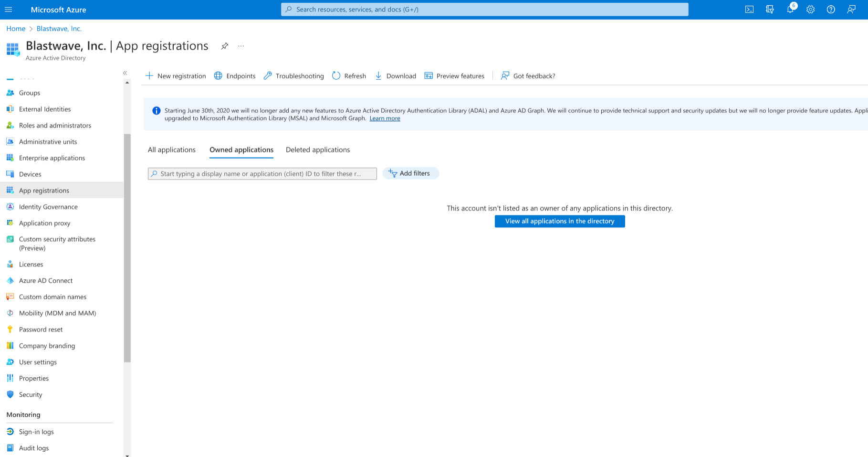Switch to the All applications tab
This screenshot has width=868, height=457.
tap(172, 150)
